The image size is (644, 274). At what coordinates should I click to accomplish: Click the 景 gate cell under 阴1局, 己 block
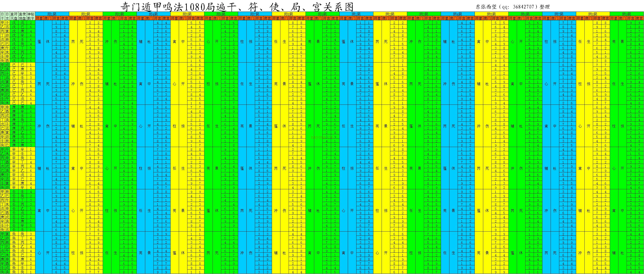(x=352, y=84)
